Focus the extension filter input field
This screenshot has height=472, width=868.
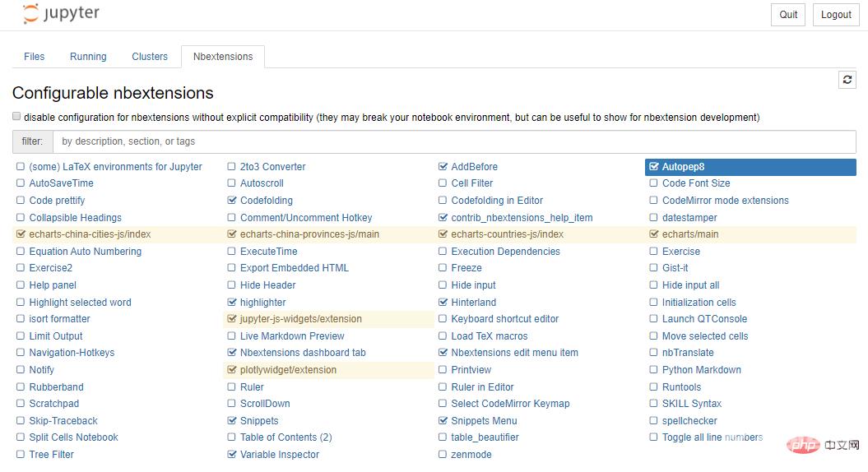[x=453, y=141]
